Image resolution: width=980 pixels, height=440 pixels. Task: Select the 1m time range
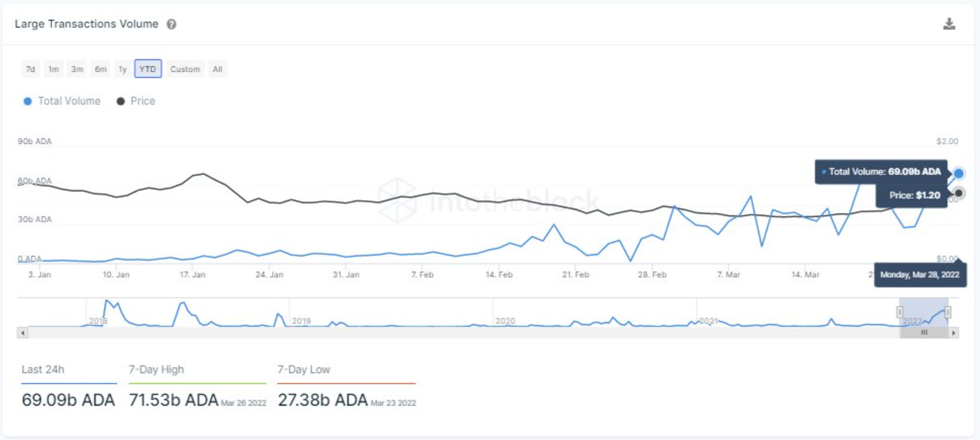pos(53,69)
